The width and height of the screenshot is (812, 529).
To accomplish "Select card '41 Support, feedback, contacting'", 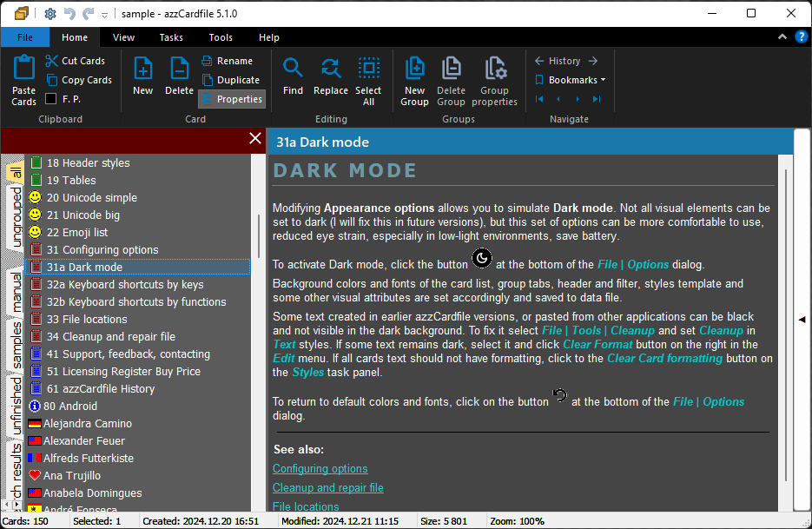I will point(138,354).
